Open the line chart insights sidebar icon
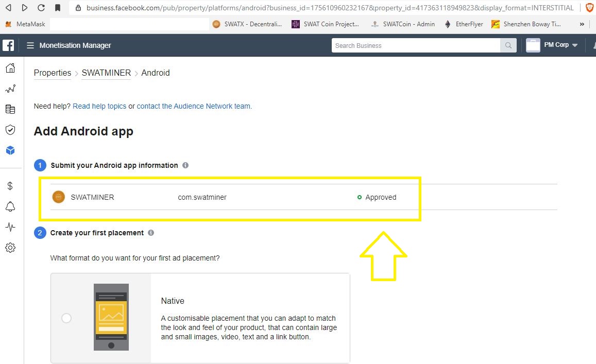The image size is (596, 364). [x=10, y=89]
